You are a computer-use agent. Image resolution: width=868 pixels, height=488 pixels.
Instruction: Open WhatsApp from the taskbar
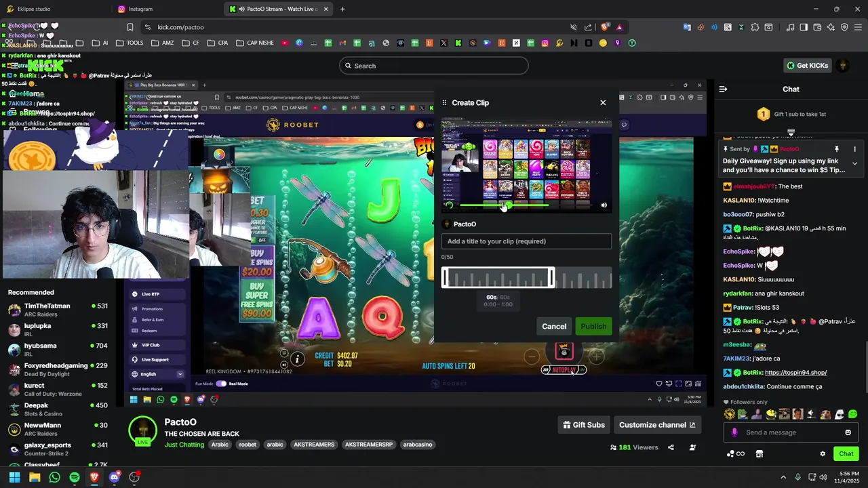pyautogui.click(x=54, y=477)
